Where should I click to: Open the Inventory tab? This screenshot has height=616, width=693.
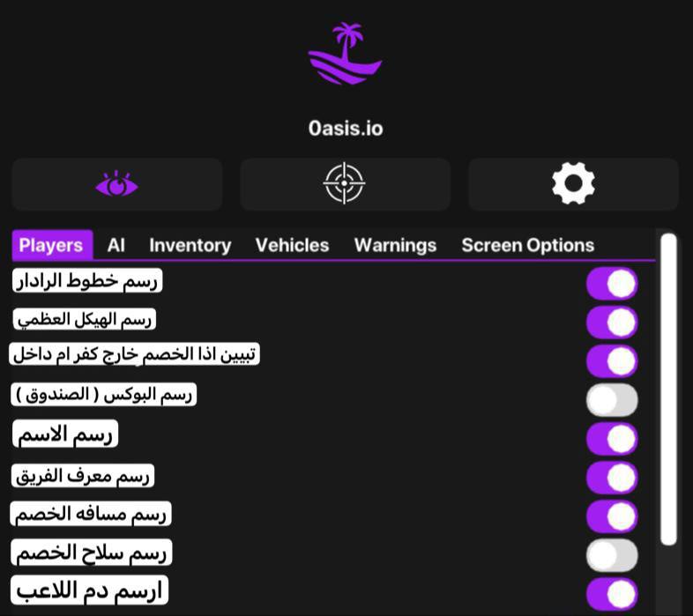(x=190, y=245)
